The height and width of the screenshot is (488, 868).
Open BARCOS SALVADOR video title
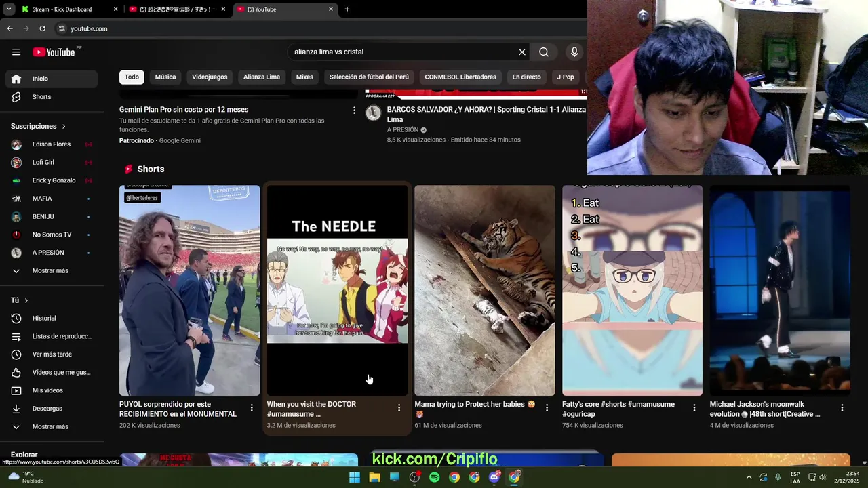click(x=486, y=115)
